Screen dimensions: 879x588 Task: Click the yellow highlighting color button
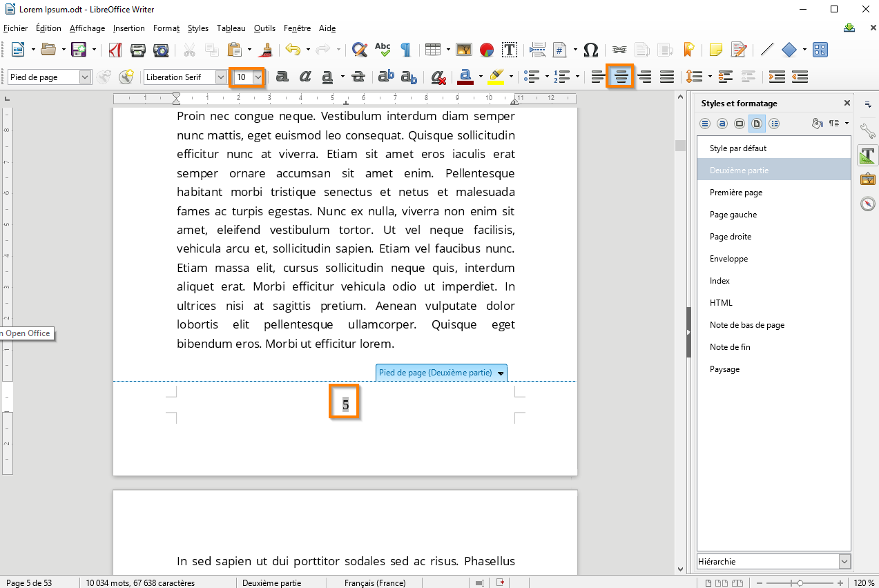coord(496,77)
